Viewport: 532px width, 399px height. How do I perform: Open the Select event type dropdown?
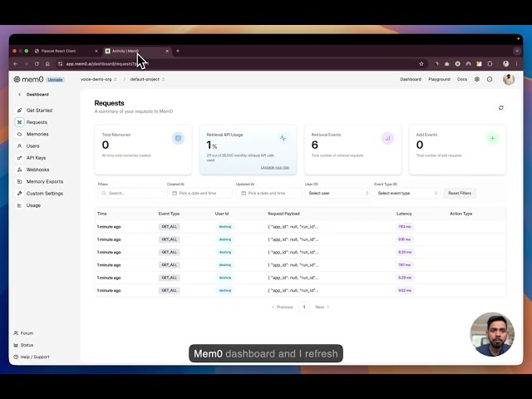(x=407, y=193)
